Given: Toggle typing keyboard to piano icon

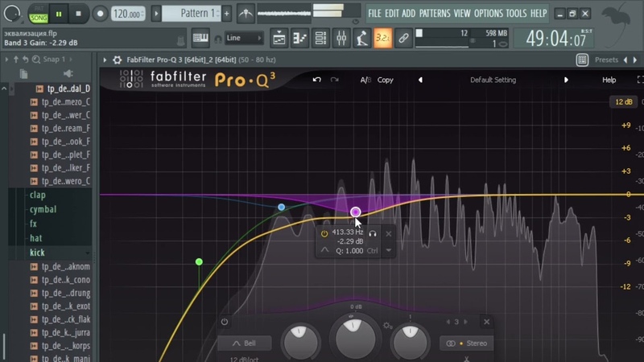Looking at the screenshot, I should (x=200, y=38).
